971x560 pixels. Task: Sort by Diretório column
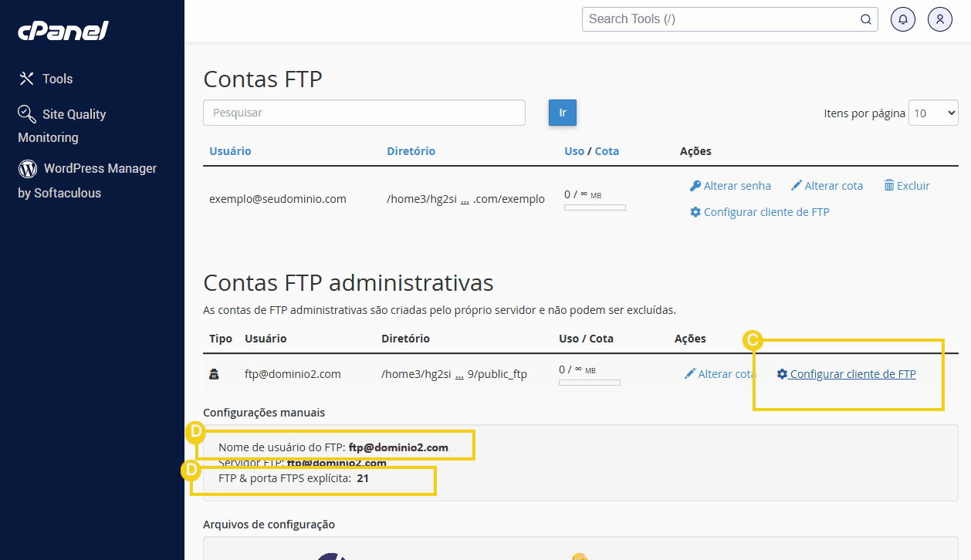click(x=411, y=151)
